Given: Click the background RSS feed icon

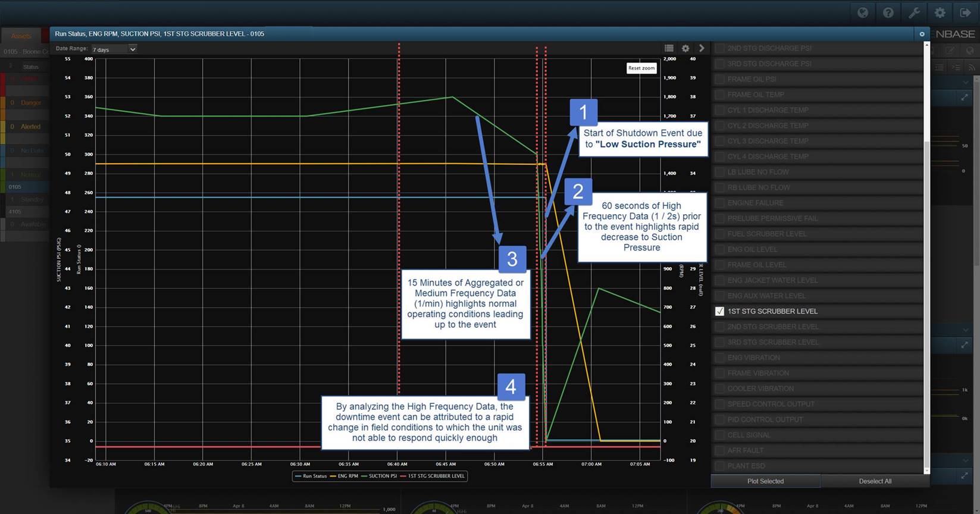Looking at the screenshot, I should (972, 67).
